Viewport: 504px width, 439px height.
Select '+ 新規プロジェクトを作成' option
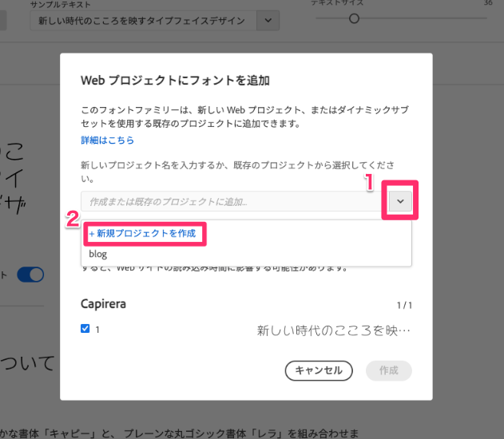coord(142,234)
